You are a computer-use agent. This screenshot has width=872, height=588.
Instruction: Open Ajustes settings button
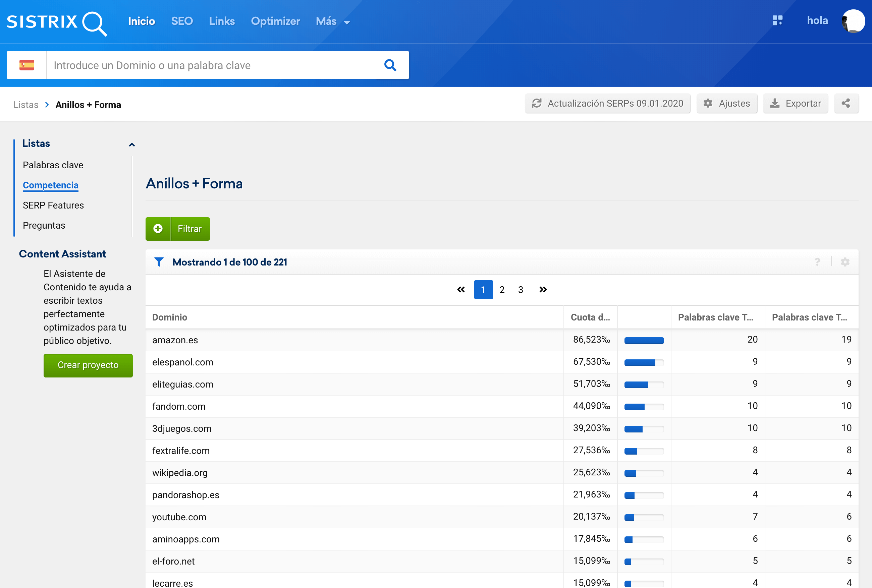click(x=727, y=104)
